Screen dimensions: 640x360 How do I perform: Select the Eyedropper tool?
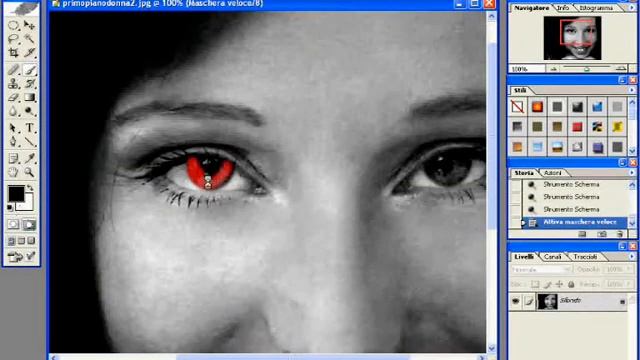pos(29,158)
